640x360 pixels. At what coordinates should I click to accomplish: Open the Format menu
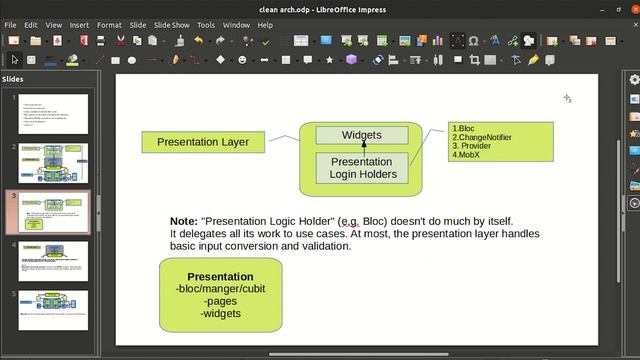[x=109, y=25]
